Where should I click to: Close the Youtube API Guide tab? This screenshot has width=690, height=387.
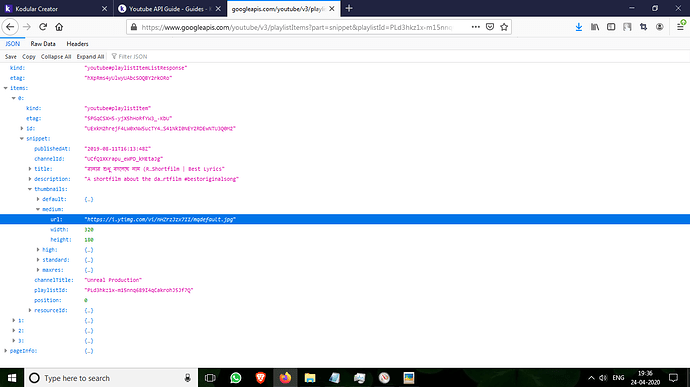(218, 8)
